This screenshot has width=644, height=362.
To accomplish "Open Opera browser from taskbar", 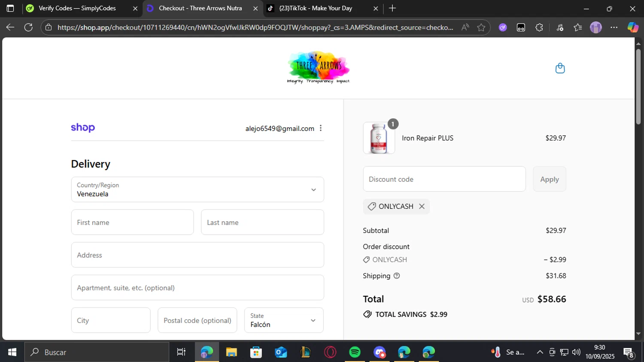I will (330, 352).
